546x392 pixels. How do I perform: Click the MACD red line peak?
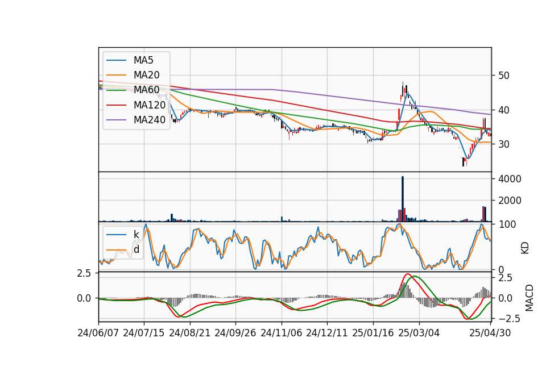pos(408,274)
